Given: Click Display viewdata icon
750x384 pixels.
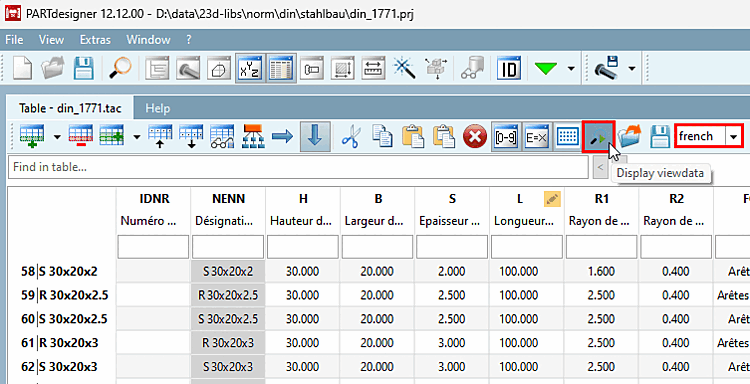Looking at the screenshot, I should coord(598,137).
